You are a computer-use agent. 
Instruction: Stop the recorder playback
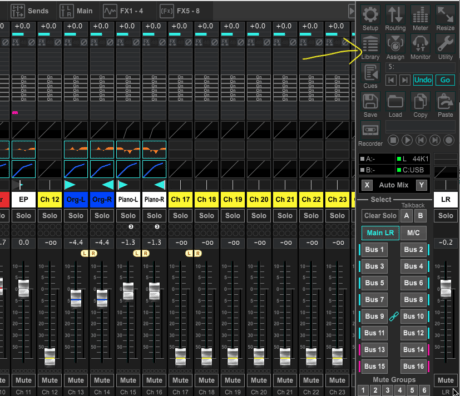(393, 140)
